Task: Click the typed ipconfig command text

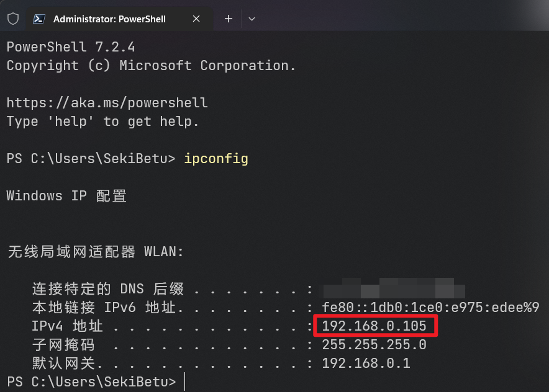Action: 216,158
